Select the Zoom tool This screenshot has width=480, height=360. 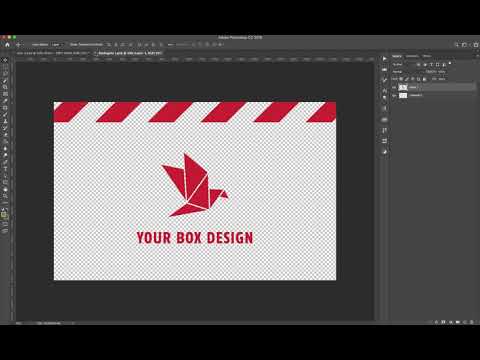click(5, 196)
